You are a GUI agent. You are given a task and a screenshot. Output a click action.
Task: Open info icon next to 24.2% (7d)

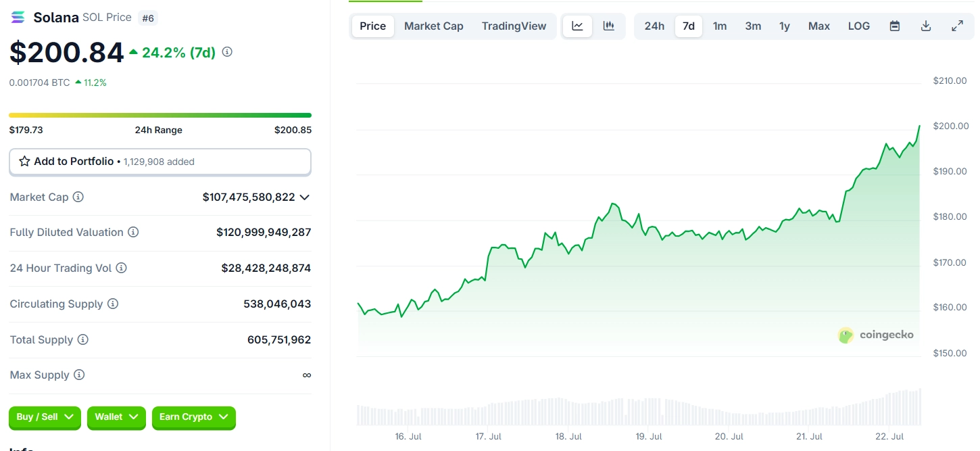227,51
